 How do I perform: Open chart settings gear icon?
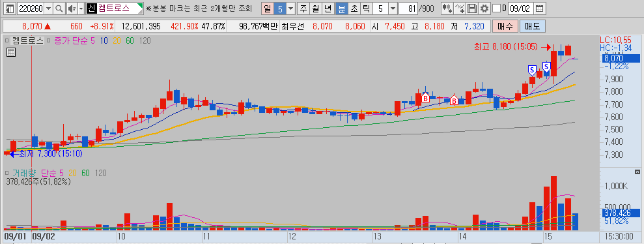(484, 8)
